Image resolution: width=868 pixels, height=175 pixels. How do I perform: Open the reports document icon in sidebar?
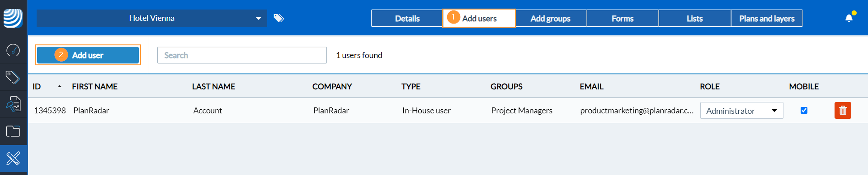pos(13,104)
